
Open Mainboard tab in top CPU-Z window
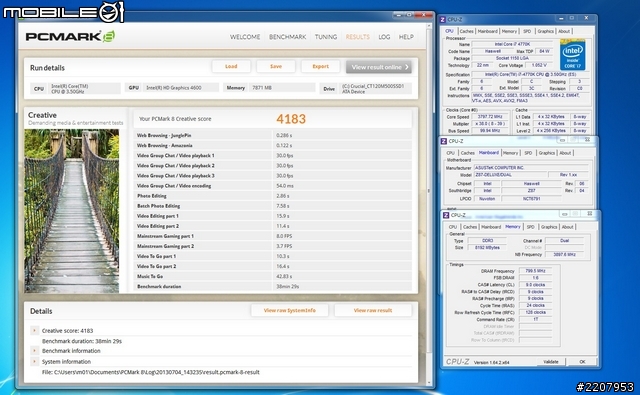pyautogui.click(x=487, y=31)
